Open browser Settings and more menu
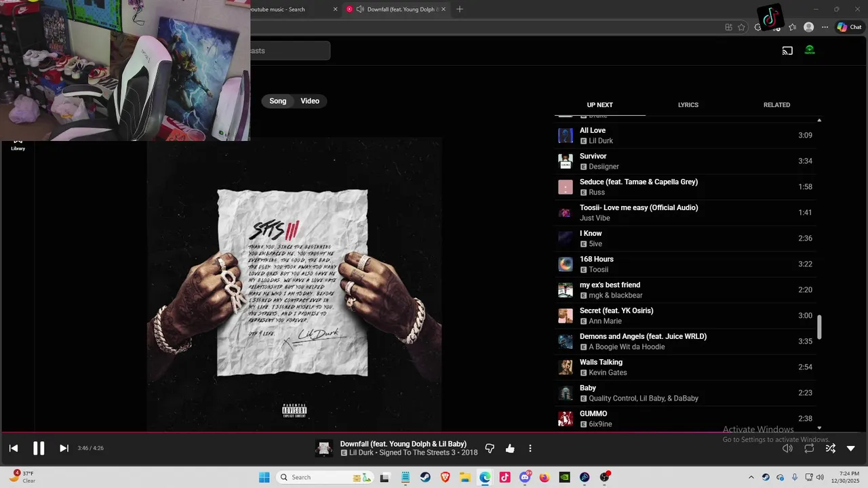Image resolution: width=868 pixels, height=488 pixels. pos(825,27)
